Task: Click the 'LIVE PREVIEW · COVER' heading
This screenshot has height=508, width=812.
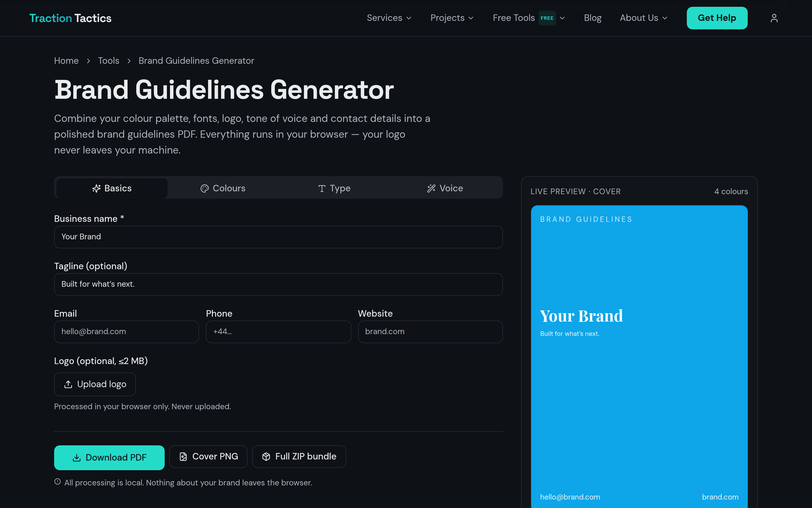Action: tap(575, 192)
